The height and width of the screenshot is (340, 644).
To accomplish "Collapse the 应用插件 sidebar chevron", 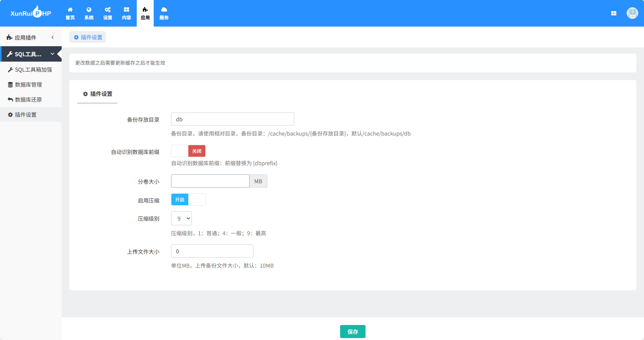I will [x=53, y=37].
